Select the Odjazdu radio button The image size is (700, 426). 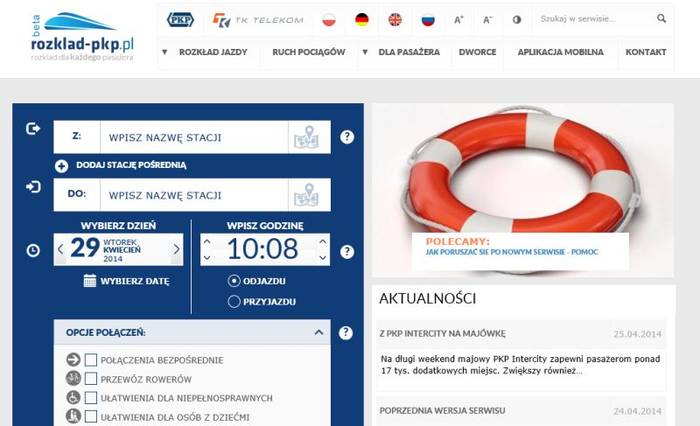tap(234, 281)
